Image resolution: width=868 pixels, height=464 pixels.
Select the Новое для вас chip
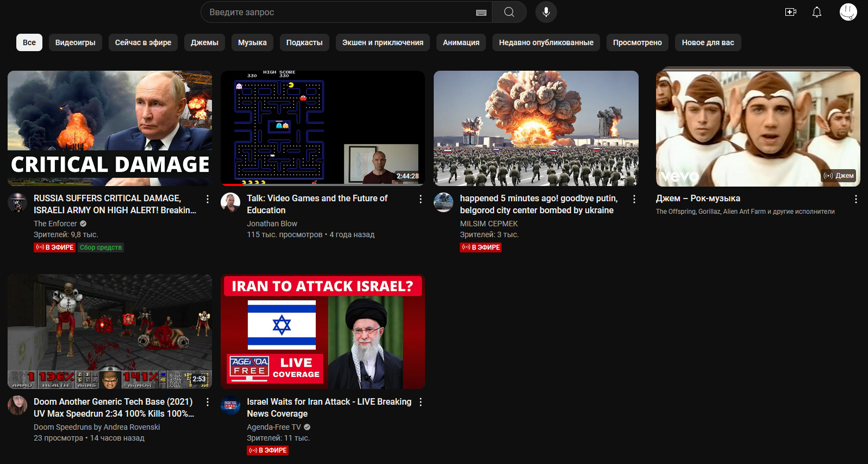[x=708, y=42]
